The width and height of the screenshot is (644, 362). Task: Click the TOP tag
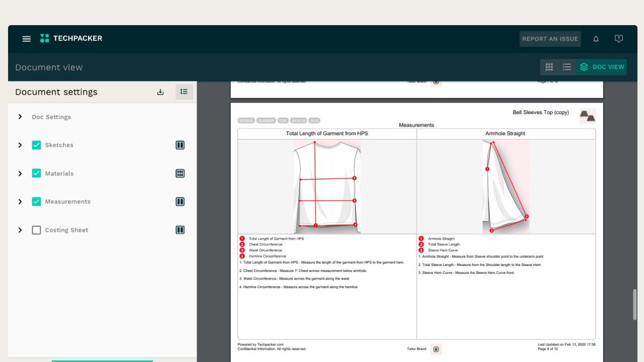283,121
